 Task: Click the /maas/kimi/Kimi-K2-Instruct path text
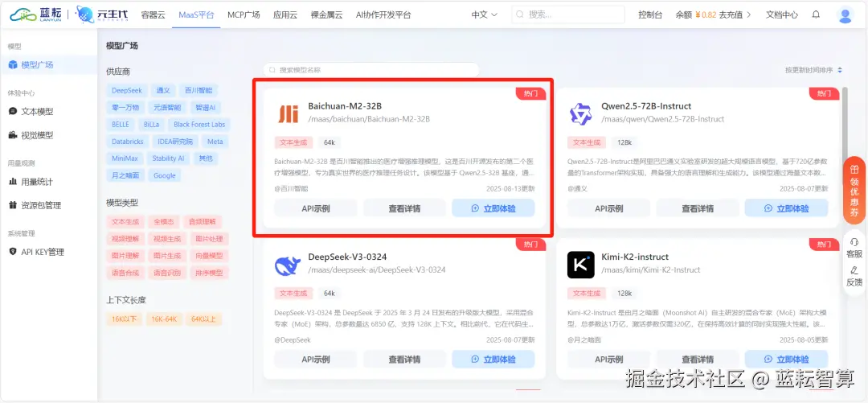tap(650, 270)
